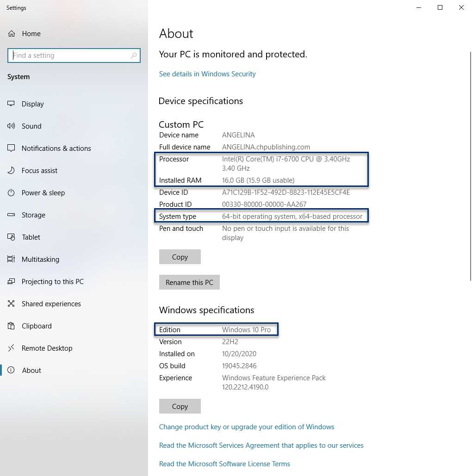Open Power & sleep icon
The image size is (472, 476).
pos(12,193)
